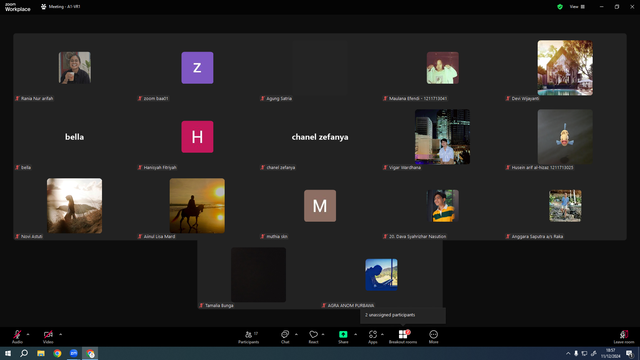
Task: Select Anggara Saputra's photo tile
Action: tap(565, 206)
